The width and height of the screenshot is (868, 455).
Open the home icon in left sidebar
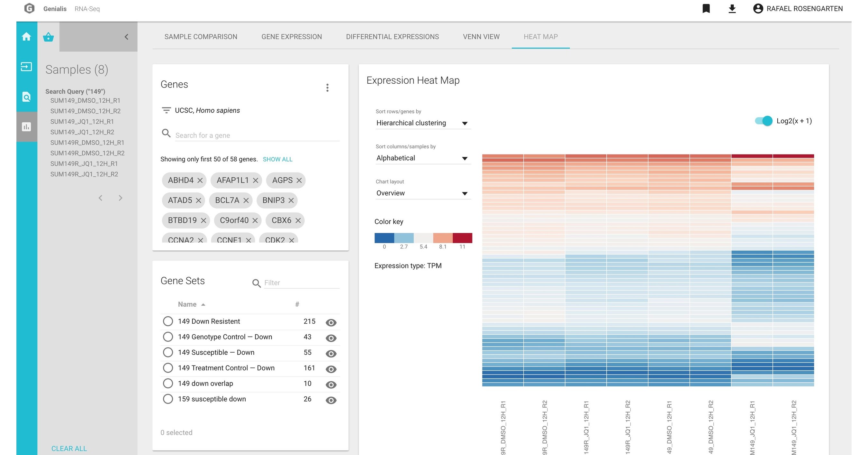(x=26, y=37)
